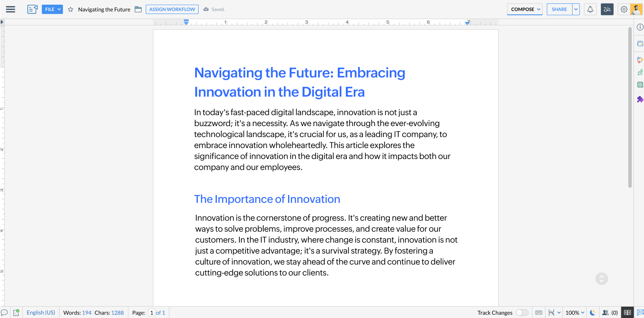Change the language English (US)
The image size is (644, 318).
click(41, 313)
